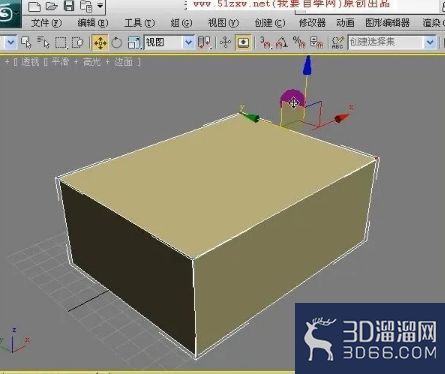Open a file using the folder icon
Screen dimensions: 445x374
[x=52, y=6]
